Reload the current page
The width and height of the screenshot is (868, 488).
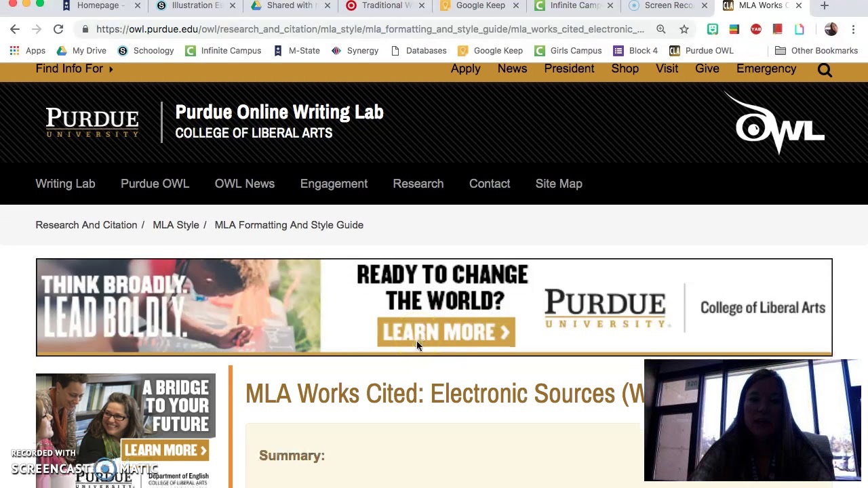[x=58, y=29]
